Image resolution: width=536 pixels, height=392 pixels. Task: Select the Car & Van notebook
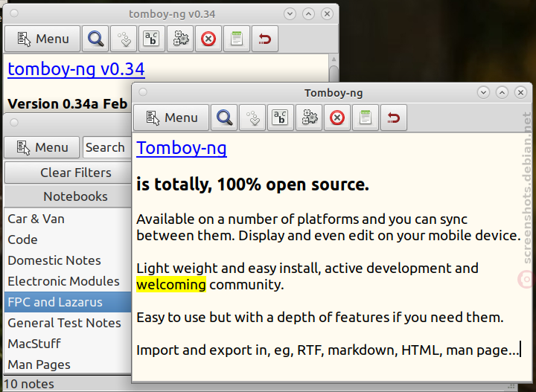68,219
